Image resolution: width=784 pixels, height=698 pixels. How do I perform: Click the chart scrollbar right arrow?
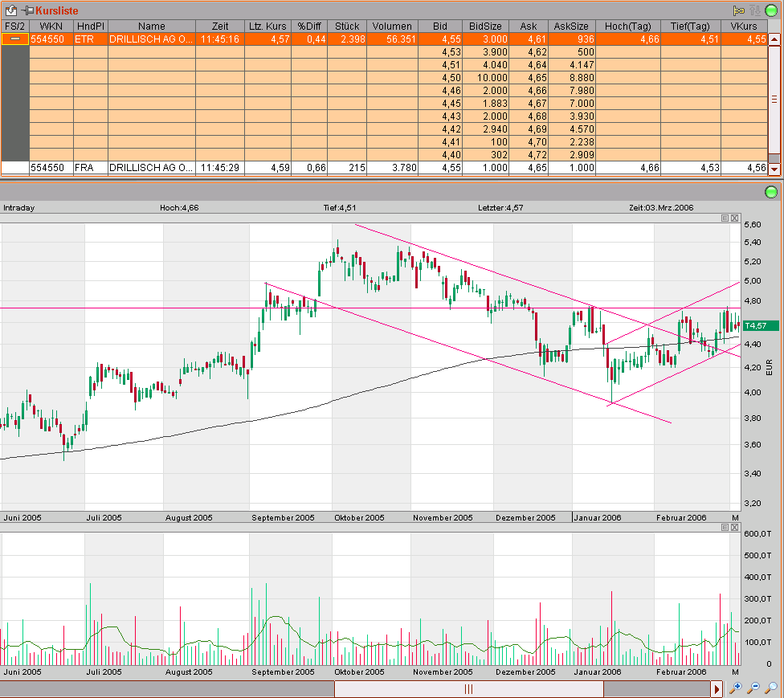click(x=717, y=689)
